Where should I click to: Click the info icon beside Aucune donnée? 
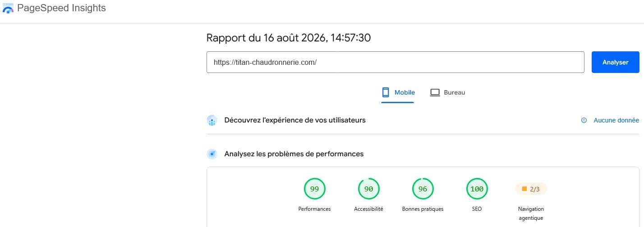point(584,120)
